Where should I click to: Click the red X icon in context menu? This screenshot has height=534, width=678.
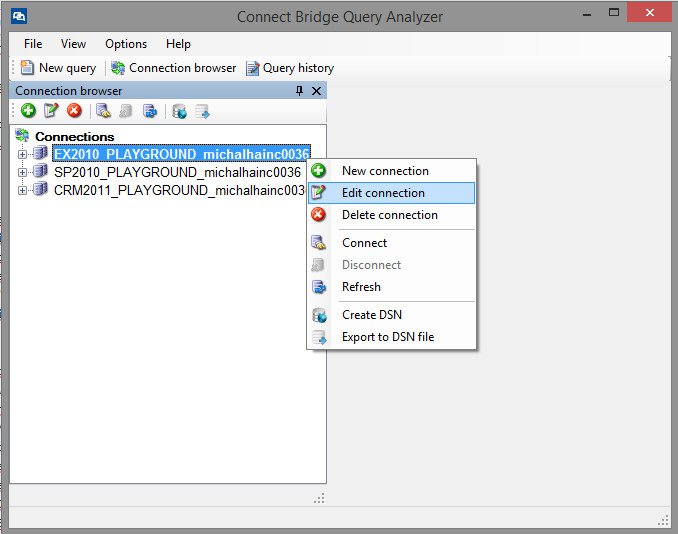point(319,214)
